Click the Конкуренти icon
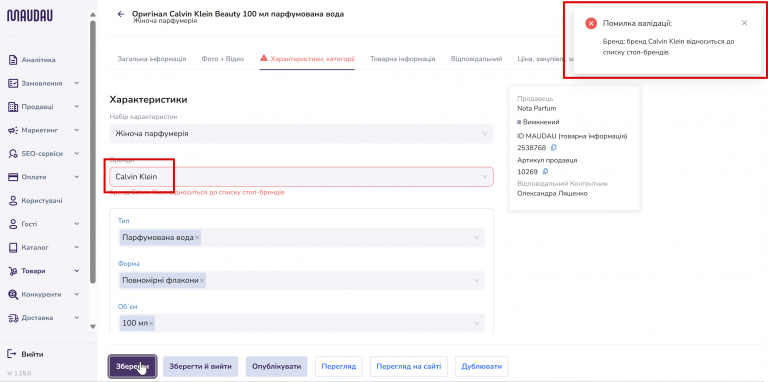This screenshot has width=768, height=382. pyautogui.click(x=13, y=294)
